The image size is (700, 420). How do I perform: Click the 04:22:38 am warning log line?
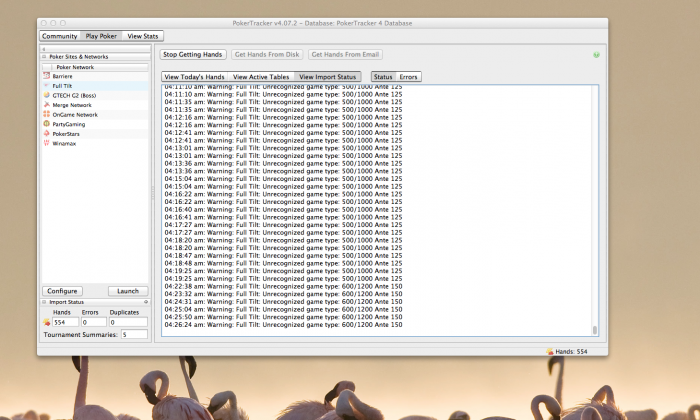coord(283,286)
